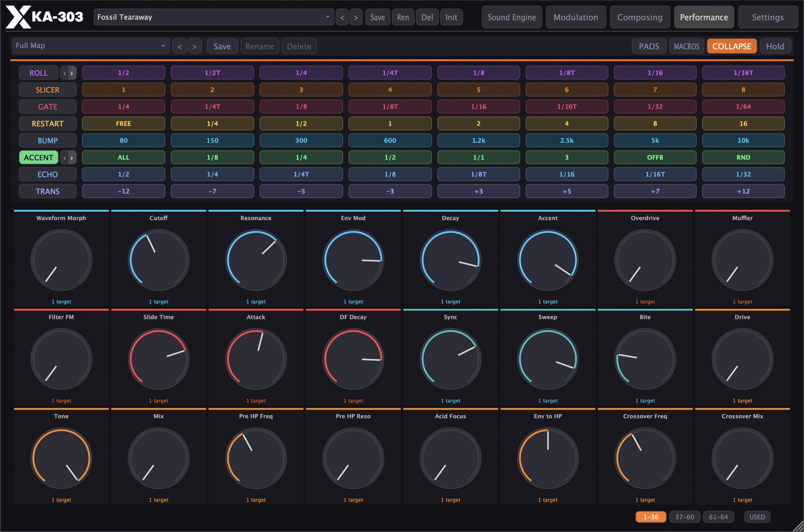Go to previous preset next to Fossil Tearaway
This screenshot has height=532, width=804.
(342, 17)
